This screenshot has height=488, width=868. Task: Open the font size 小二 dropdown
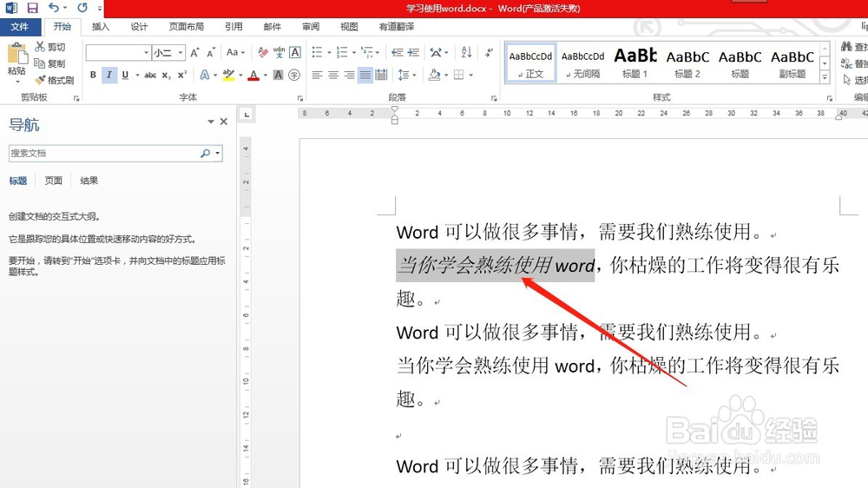click(x=181, y=53)
